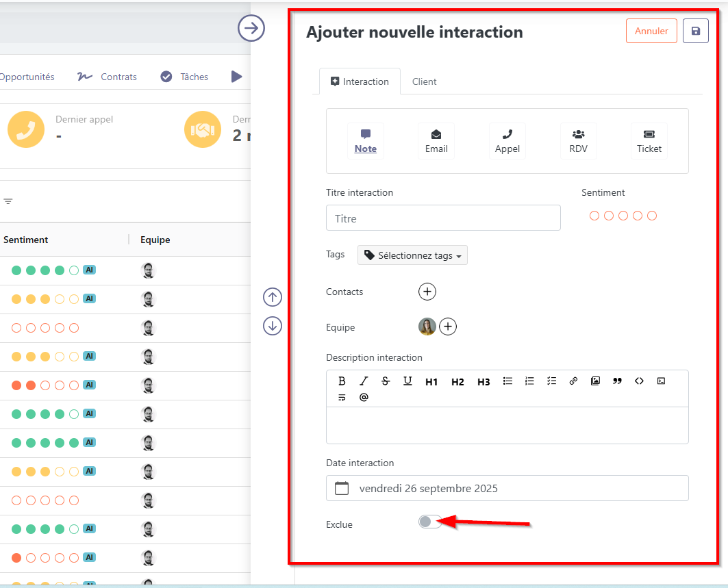Set sentiment to the fifth circle

pyautogui.click(x=652, y=216)
